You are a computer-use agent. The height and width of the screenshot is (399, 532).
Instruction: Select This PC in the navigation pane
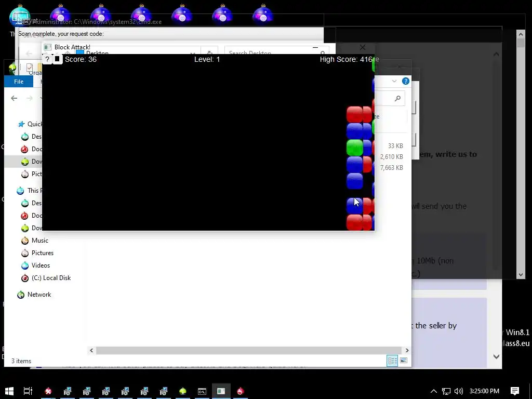pos(29,191)
